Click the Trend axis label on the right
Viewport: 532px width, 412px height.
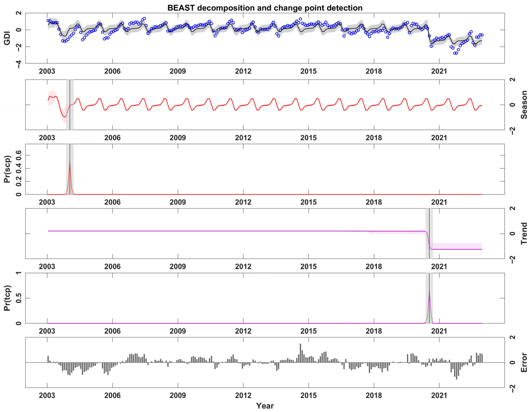[x=524, y=233]
